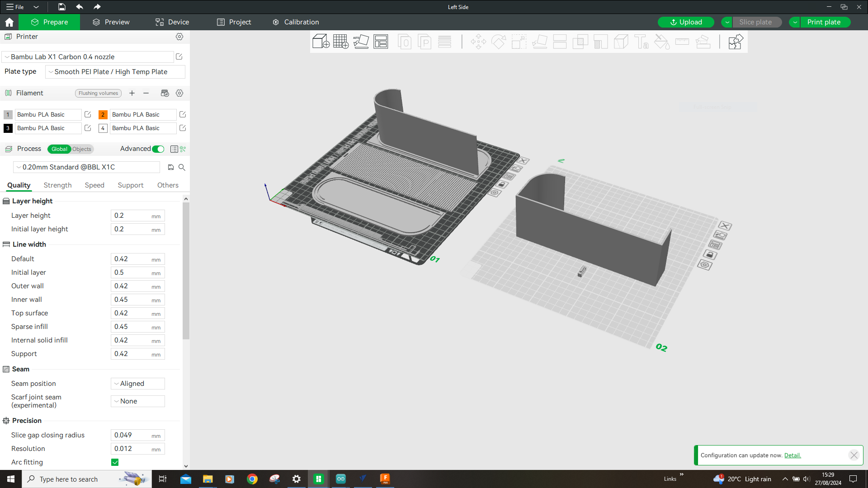Viewport: 868px width, 488px height.
Task: Open filament settings gear icon
Action: pos(179,93)
